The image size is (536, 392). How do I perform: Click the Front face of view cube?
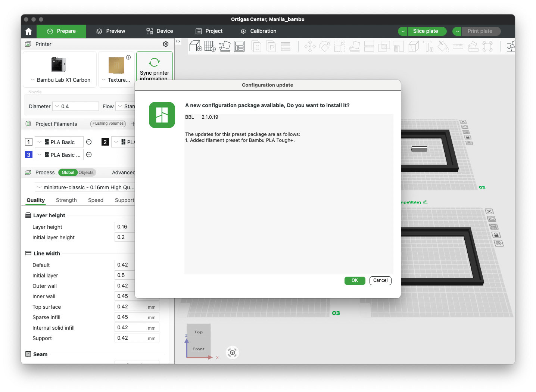tap(199, 349)
